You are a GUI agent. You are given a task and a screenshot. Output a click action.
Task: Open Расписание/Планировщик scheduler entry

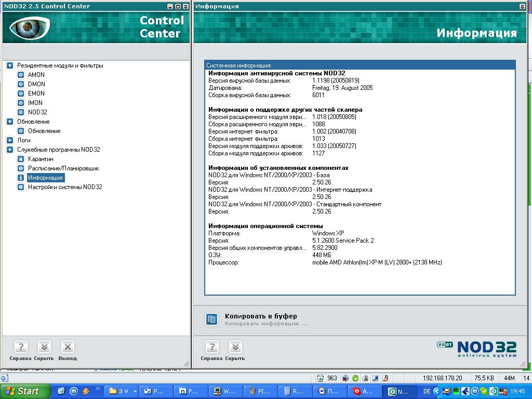tap(63, 168)
